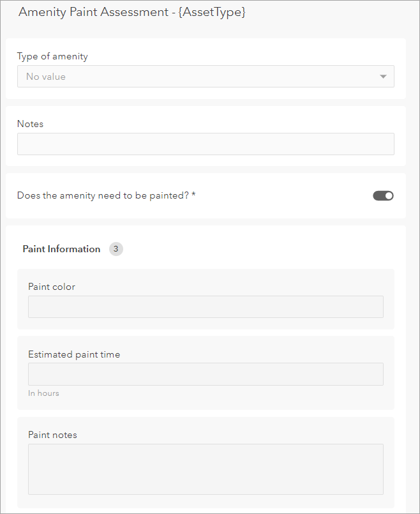This screenshot has width=420, height=514.
Task: Click inside the Notes text field
Action: [x=206, y=144]
